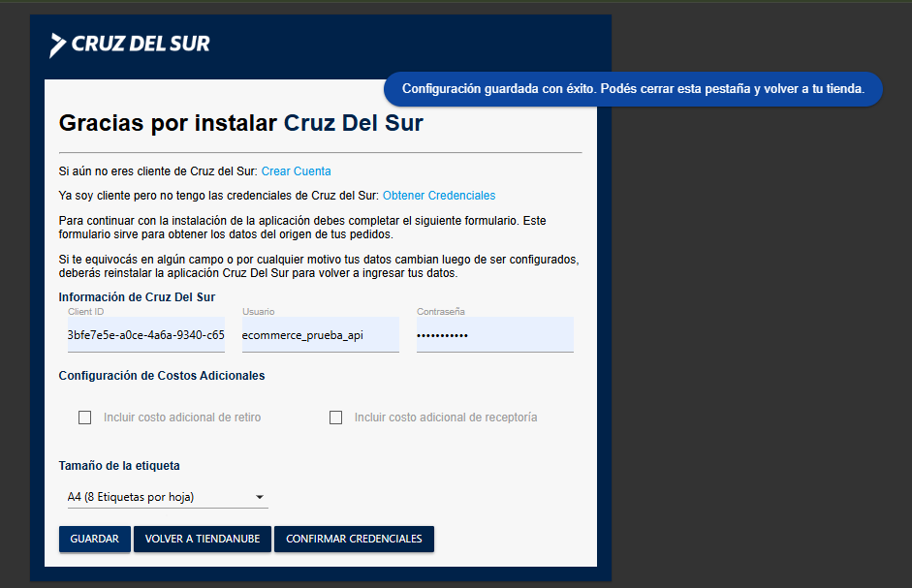912x588 pixels.
Task: Click the 'Información de Cruz Del Sur' heading
Action: 137,297
